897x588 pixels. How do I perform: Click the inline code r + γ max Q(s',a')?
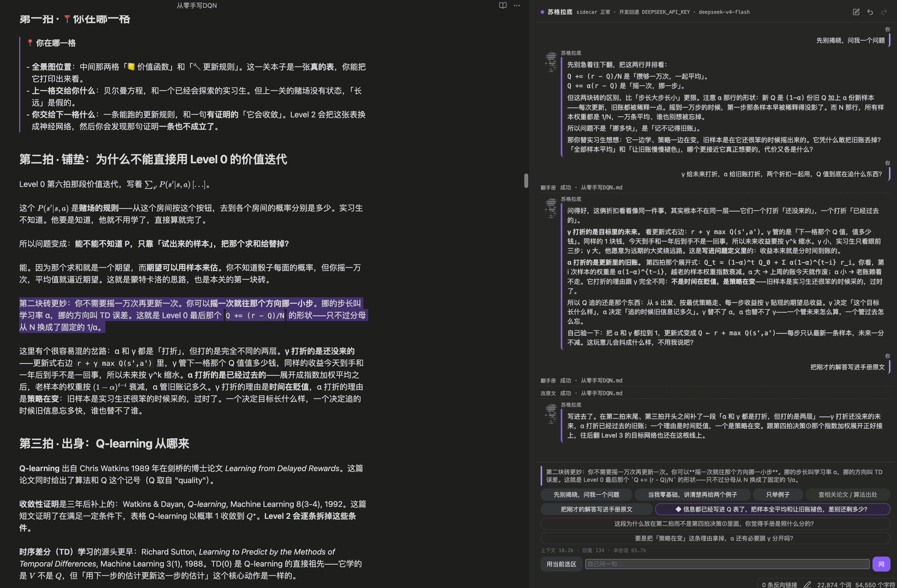tap(114, 363)
